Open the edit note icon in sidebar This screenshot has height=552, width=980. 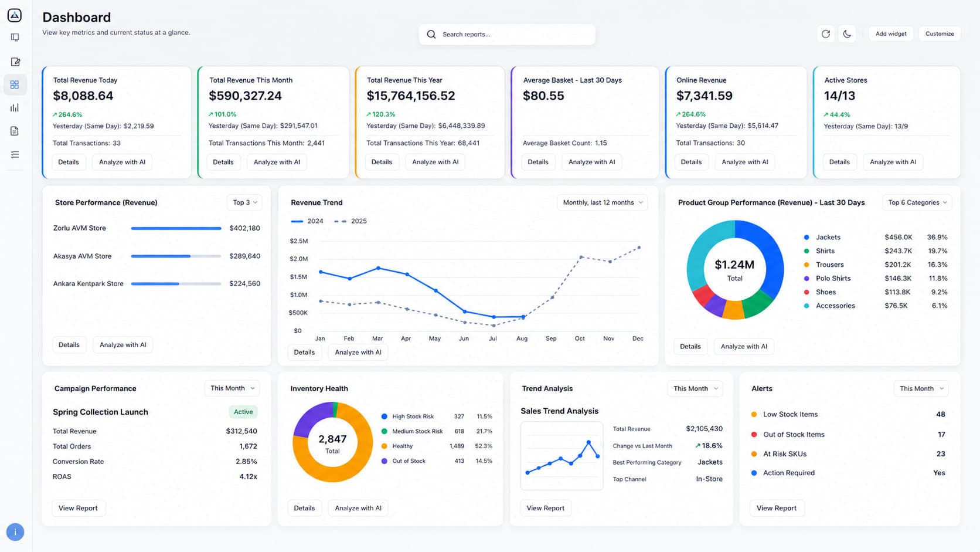click(15, 62)
